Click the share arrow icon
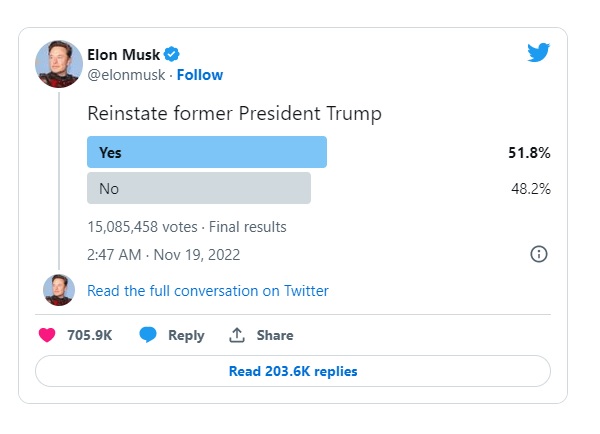The height and width of the screenshot is (434, 600). click(237, 335)
